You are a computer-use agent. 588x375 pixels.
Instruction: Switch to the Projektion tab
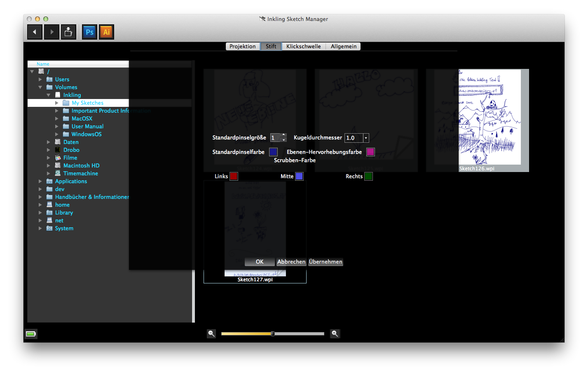[243, 46]
